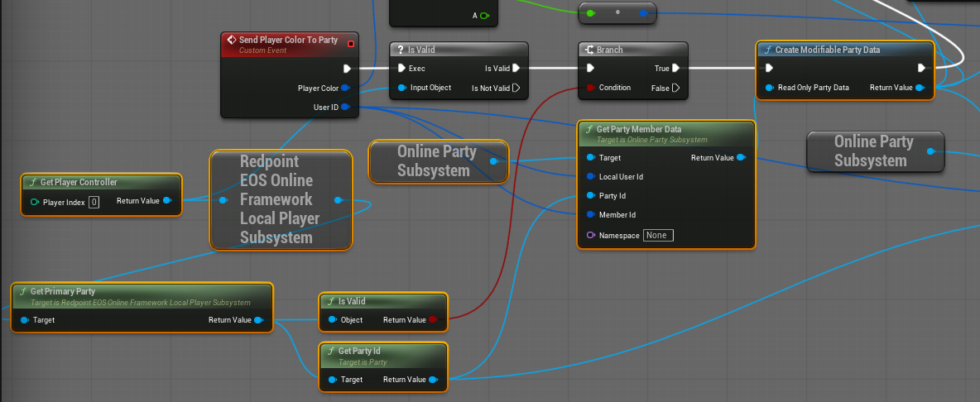Click the purple Namespace pin

[x=591, y=236]
